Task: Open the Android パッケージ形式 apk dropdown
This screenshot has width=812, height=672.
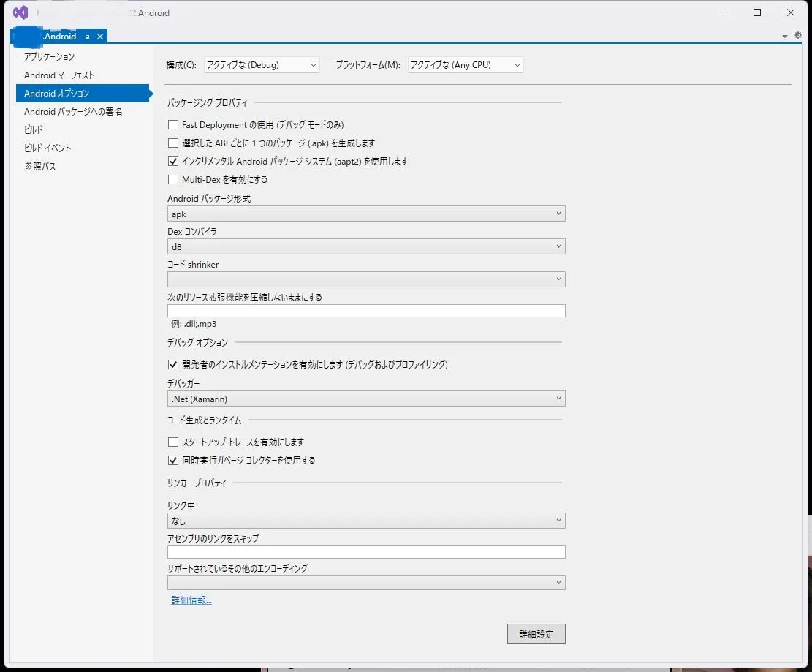Action: (x=366, y=214)
